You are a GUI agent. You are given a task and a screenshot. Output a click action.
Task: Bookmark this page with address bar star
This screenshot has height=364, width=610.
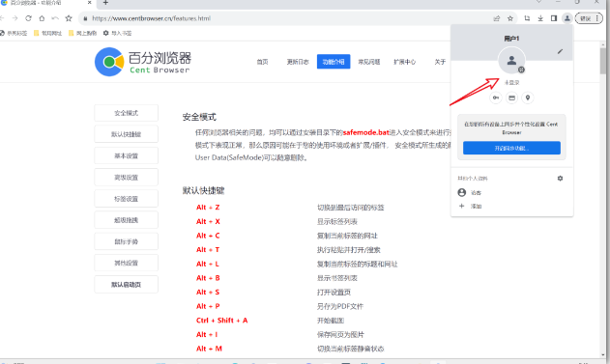pyautogui.click(x=510, y=18)
